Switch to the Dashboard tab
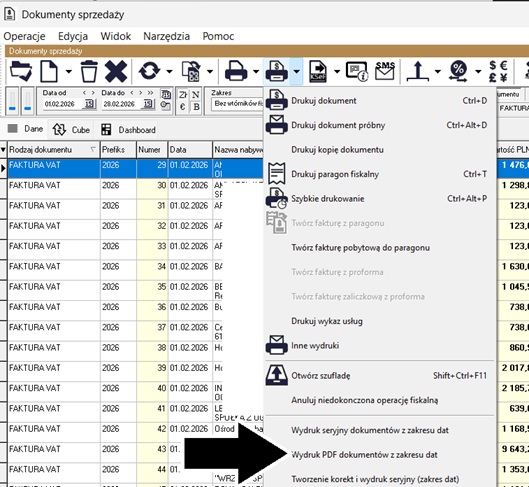The height and width of the screenshot is (487, 529). pos(129,130)
